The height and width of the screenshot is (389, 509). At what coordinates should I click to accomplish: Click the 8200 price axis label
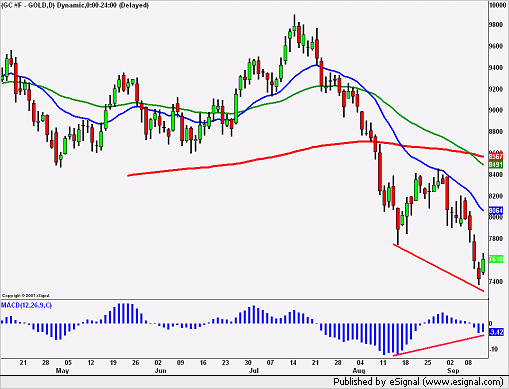click(496, 196)
